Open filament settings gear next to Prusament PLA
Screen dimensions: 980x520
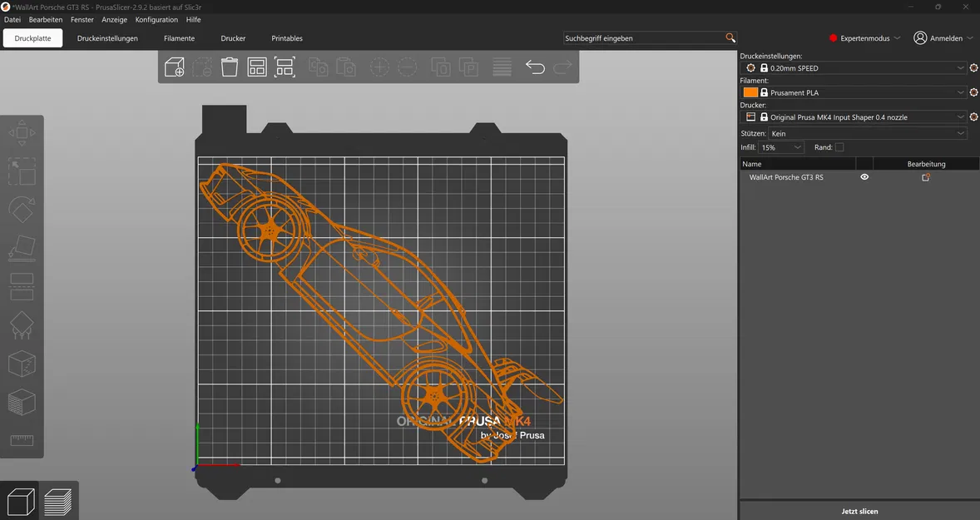click(973, 92)
